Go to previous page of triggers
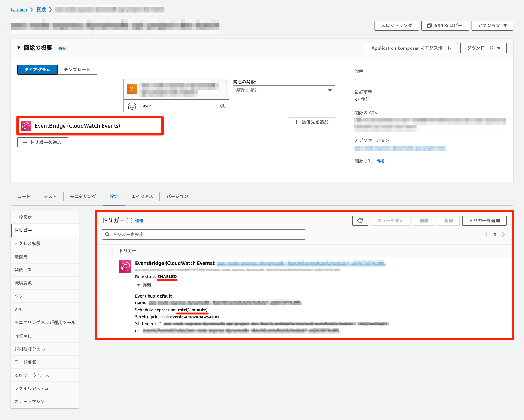The width and height of the screenshot is (524, 420). [x=486, y=234]
